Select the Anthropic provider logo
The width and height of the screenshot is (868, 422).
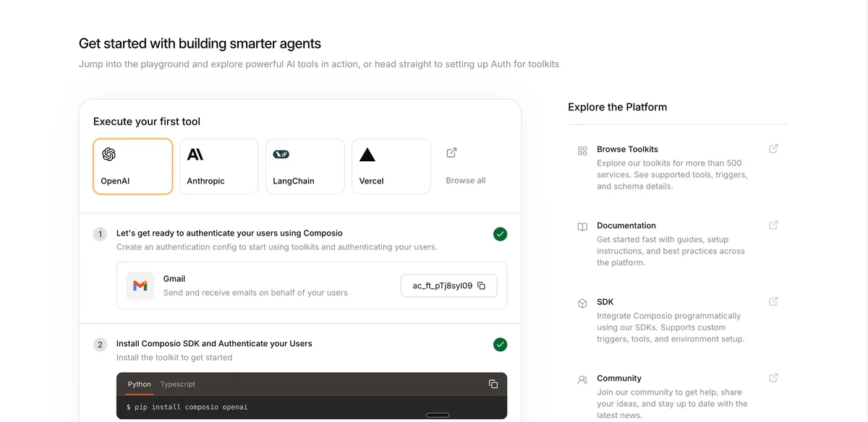coord(194,153)
